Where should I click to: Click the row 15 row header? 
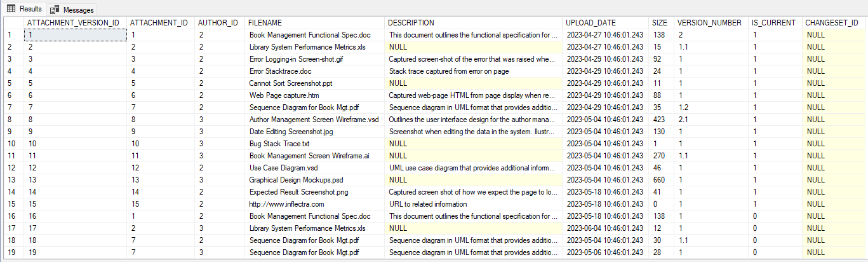(x=11, y=204)
